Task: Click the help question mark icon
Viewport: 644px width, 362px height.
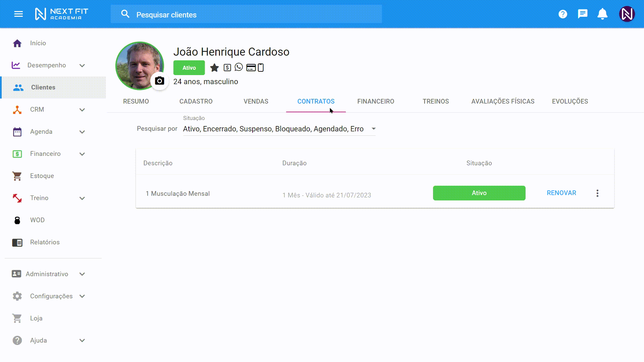Action: click(563, 14)
